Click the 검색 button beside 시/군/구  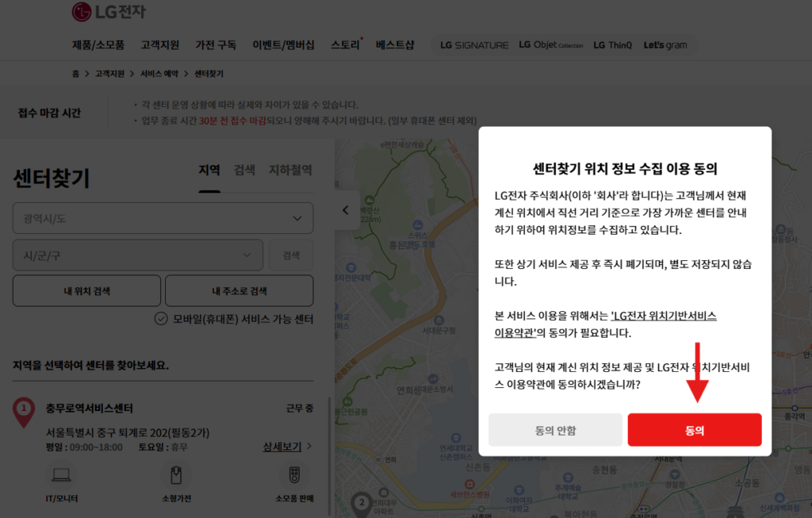291,255
